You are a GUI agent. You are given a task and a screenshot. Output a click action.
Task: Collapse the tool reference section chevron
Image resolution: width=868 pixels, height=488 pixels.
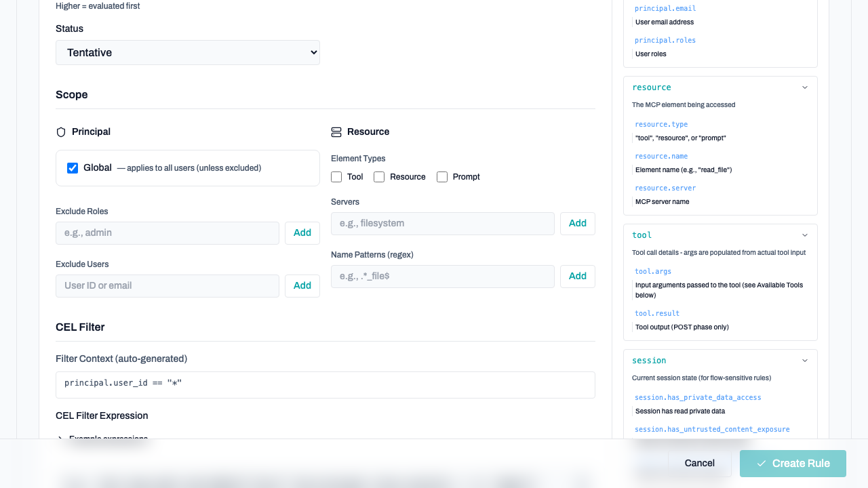805,235
